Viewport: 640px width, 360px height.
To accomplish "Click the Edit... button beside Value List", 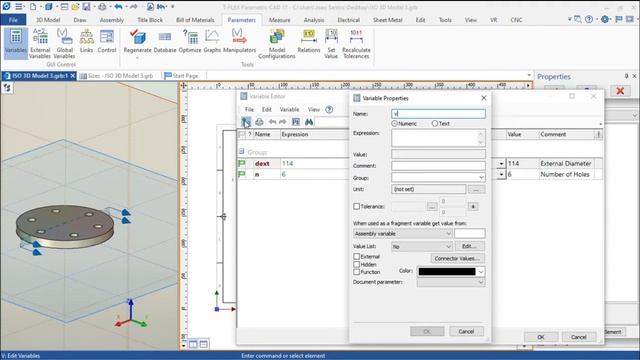I will coord(469,247).
